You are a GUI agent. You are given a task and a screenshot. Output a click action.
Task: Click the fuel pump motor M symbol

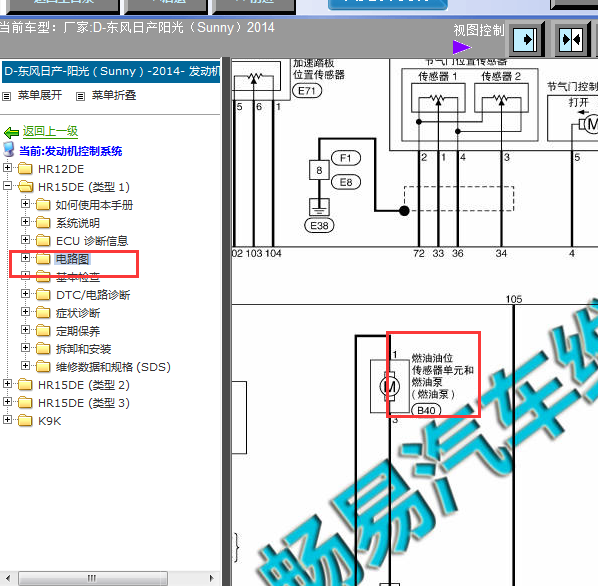389,387
